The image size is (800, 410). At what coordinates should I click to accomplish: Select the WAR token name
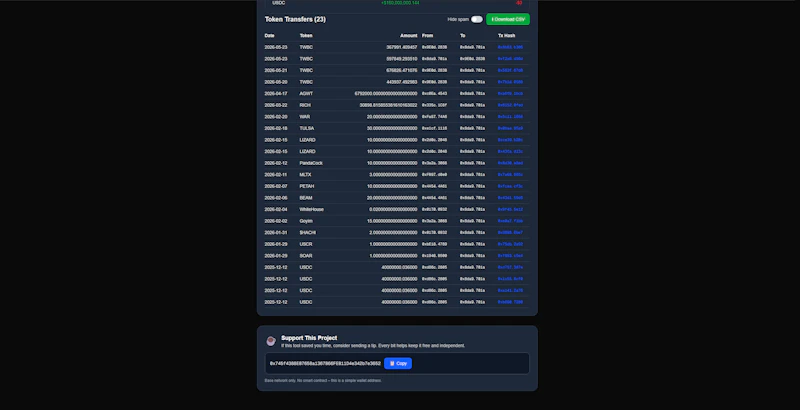click(305, 117)
